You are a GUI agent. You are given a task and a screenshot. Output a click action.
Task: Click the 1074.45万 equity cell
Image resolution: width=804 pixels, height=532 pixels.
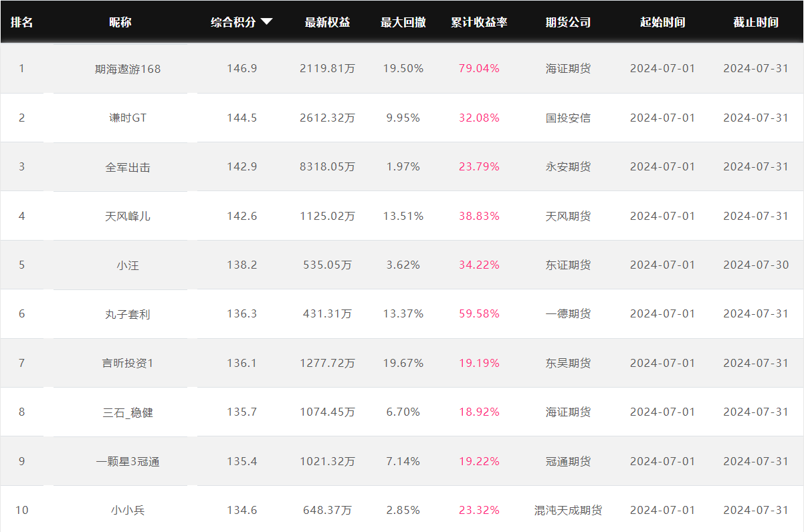(x=328, y=412)
